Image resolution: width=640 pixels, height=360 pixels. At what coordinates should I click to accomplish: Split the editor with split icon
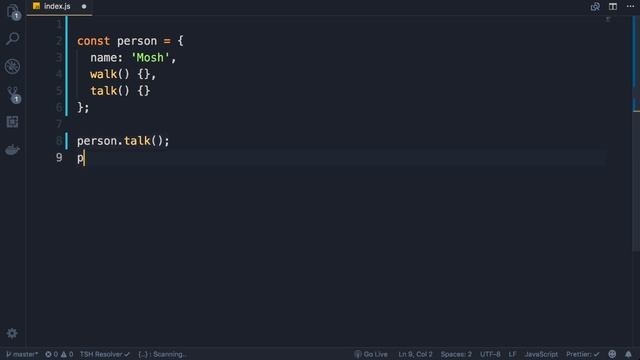pyautogui.click(x=613, y=7)
